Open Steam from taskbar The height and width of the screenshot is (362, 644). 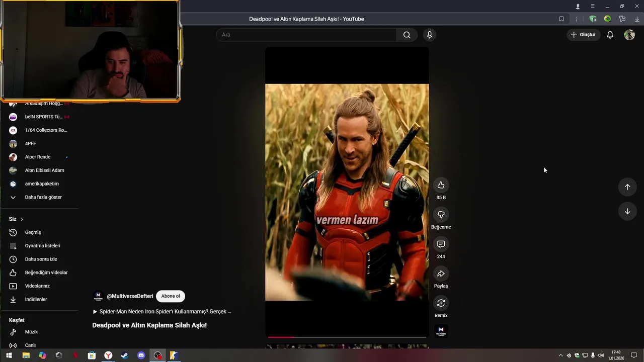coord(125,355)
